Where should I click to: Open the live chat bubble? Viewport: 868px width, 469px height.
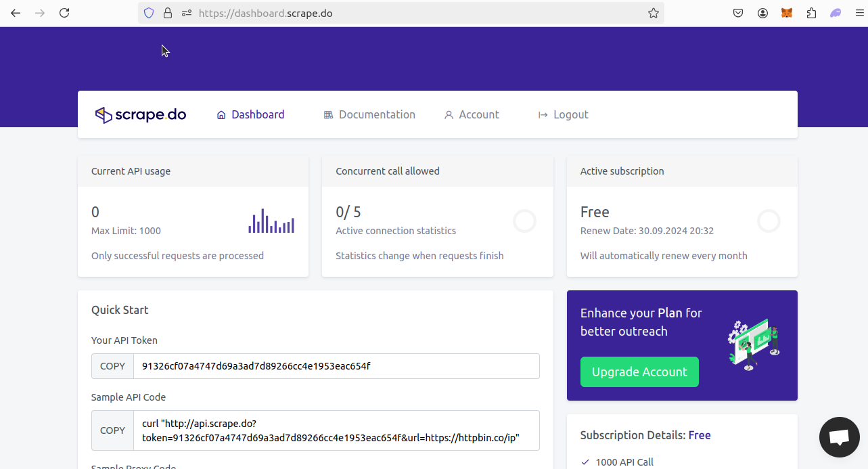(839, 437)
